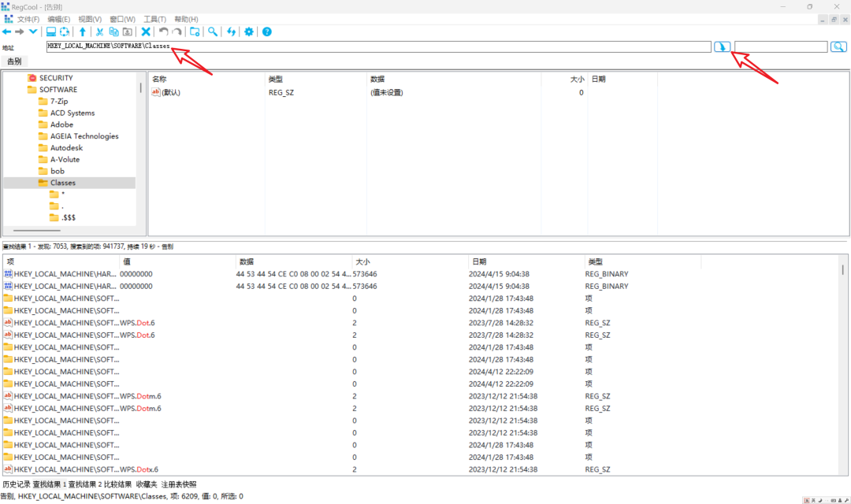
Task: Click the paste icon in toolbar
Action: [128, 32]
